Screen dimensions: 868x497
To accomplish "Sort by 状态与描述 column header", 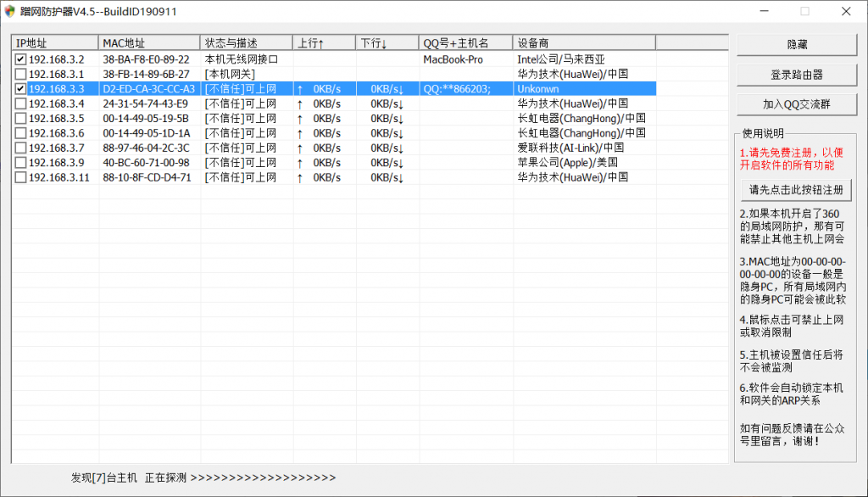I will pos(247,43).
